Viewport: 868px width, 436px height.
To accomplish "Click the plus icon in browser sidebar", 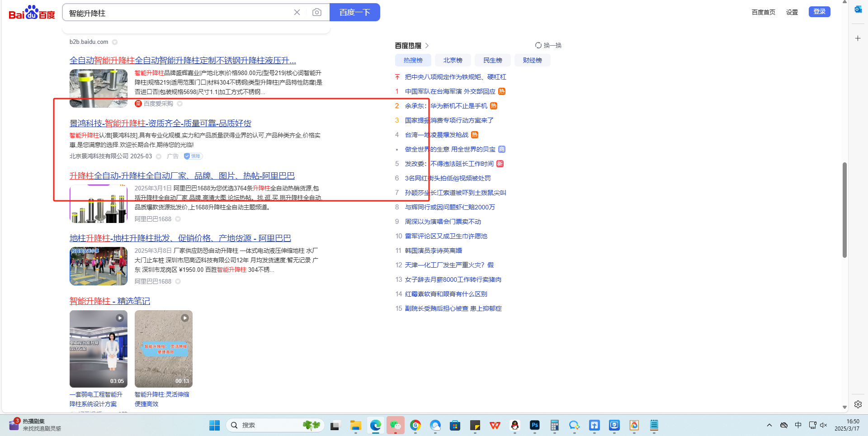I will click(x=858, y=38).
